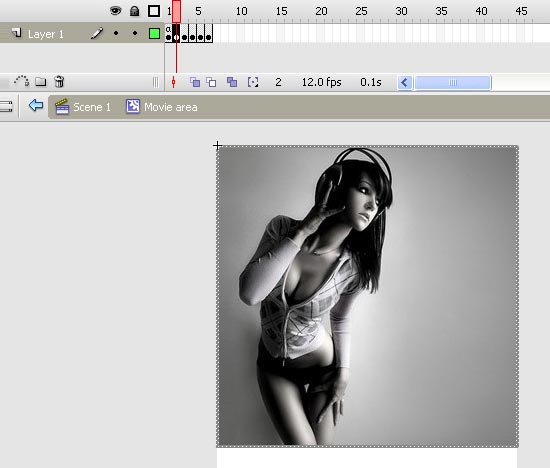Click the 12.0 fps frame rate
Image resolution: width=550 pixels, height=468 pixels.
point(321,82)
